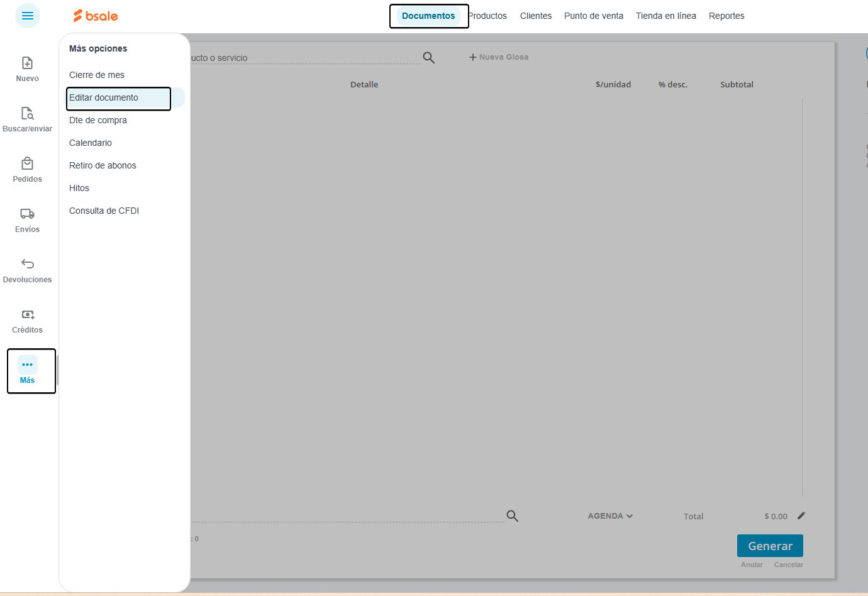Open the hamburger menu icon
868x596 pixels.
(28, 16)
